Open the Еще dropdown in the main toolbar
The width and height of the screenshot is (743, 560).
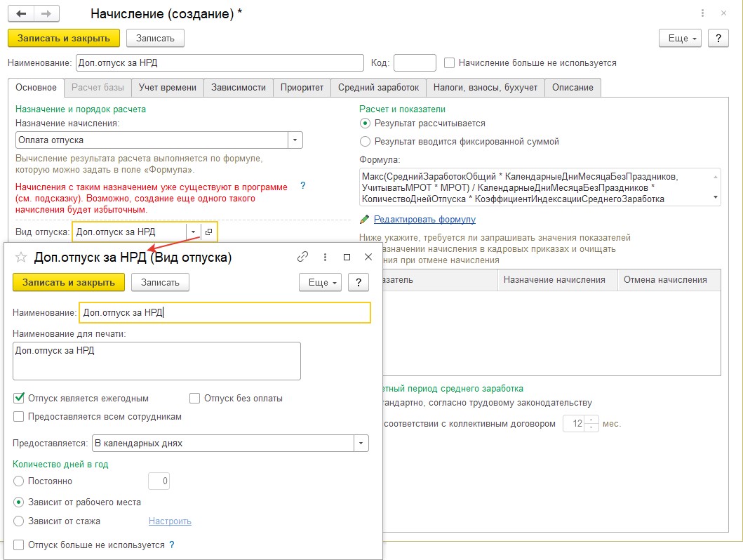(x=682, y=39)
